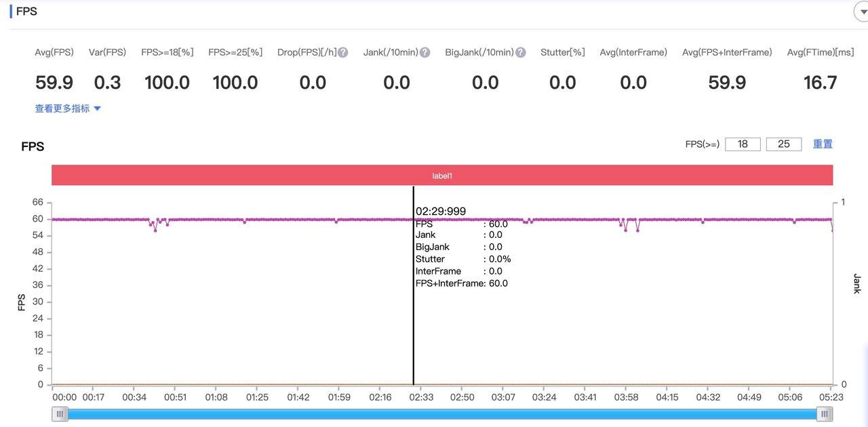Click the tooltip showing FPS 60.0 details
The width and height of the screenshot is (868, 427).
pyautogui.click(x=461, y=247)
